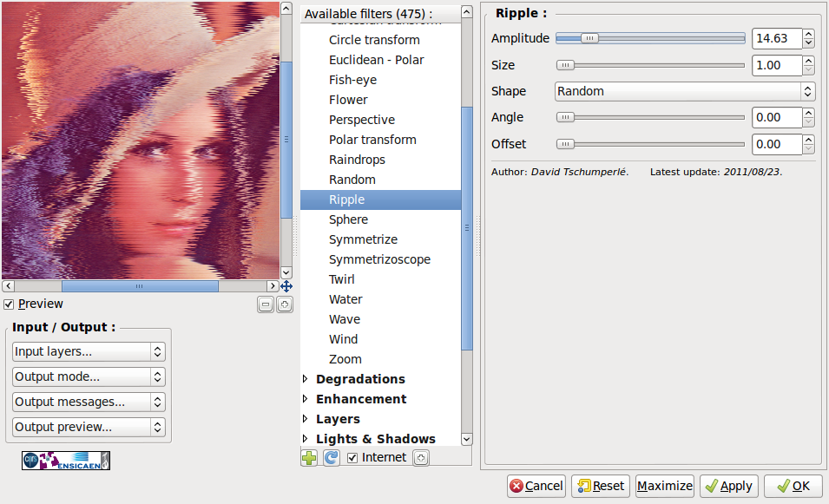Click the Reset button
This screenshot has width=829, height=504.
point(601,486)
